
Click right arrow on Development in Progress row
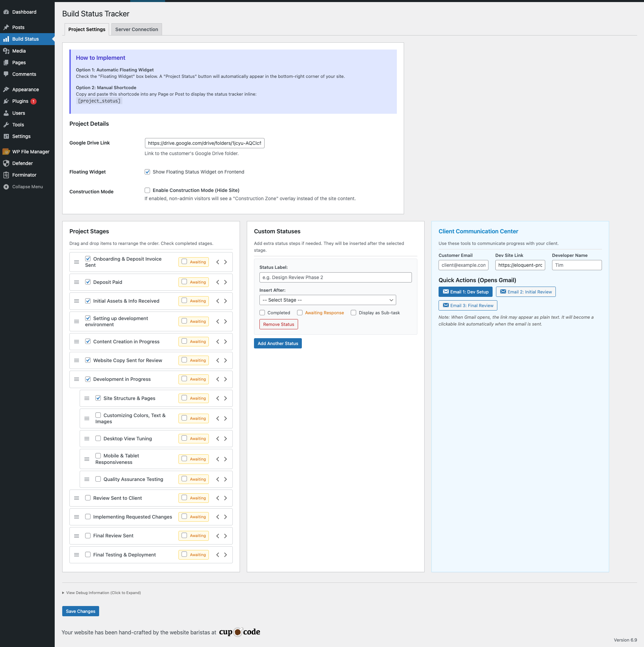pos(226,379)
